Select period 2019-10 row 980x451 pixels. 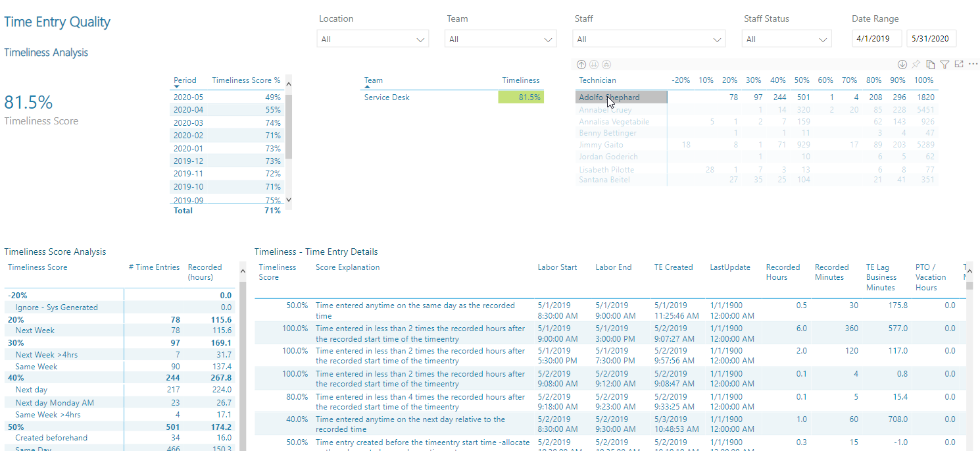(x=228, y=187)
